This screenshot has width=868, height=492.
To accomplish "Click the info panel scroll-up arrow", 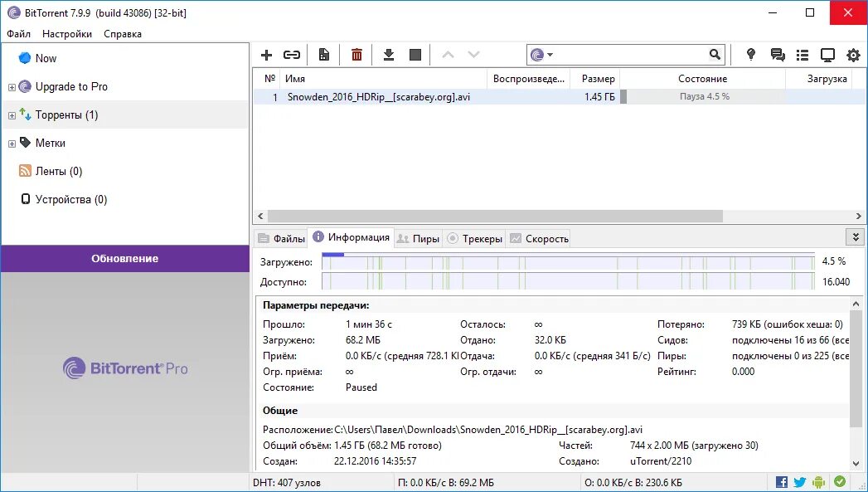I will pyautogui.click(x=856, y=304).
